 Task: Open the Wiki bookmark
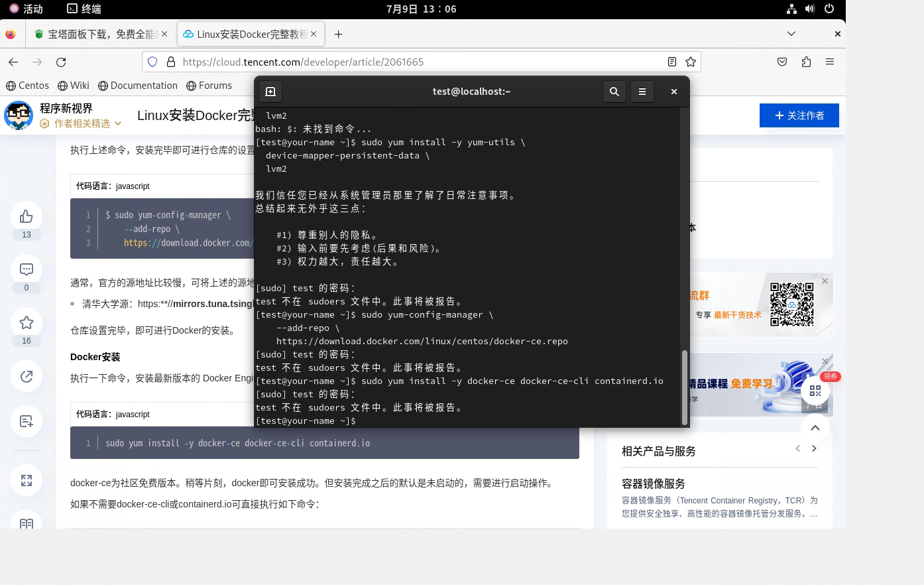(x=74, y=86)
